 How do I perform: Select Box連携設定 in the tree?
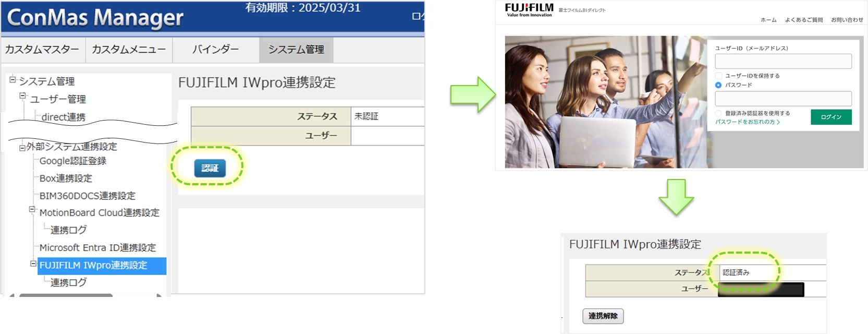pos(66,178)
